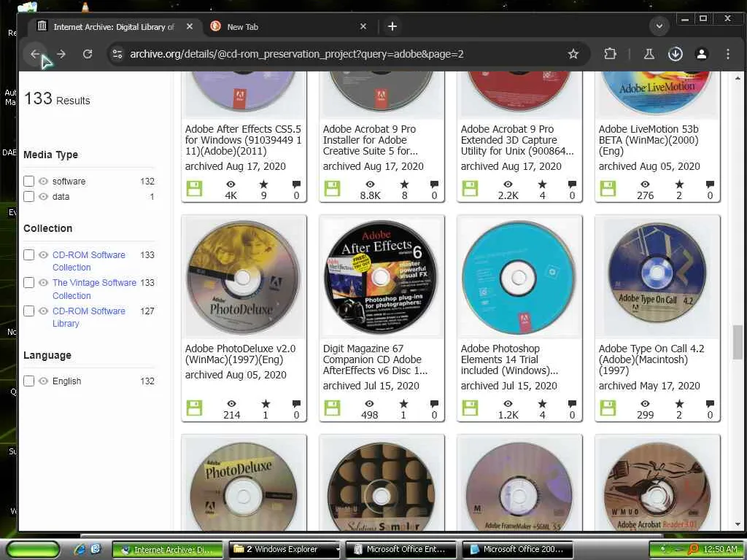The height and width of the screenshot is (560, 747).
Task: Open the teal Photoshop Elements disc thumbnail
Action: click(x=519, y=276)
